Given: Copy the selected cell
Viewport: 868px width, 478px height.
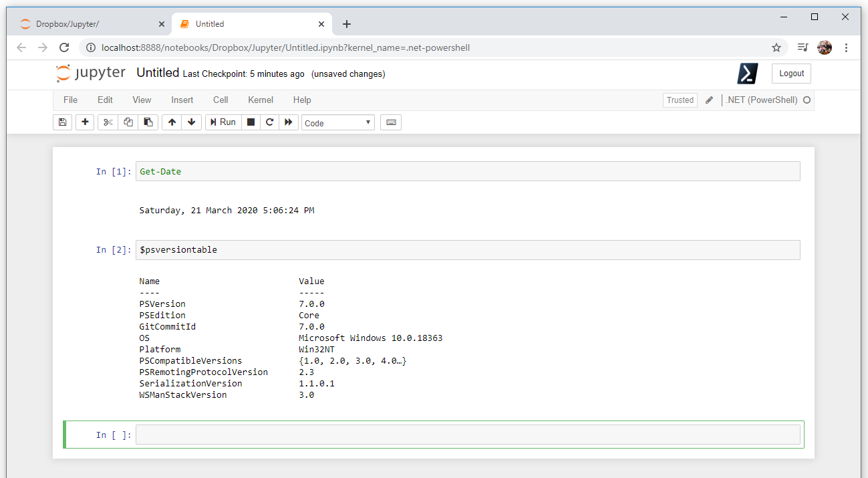Looking at the screenshot, I should pyautogui.click(x=127, y=122).
